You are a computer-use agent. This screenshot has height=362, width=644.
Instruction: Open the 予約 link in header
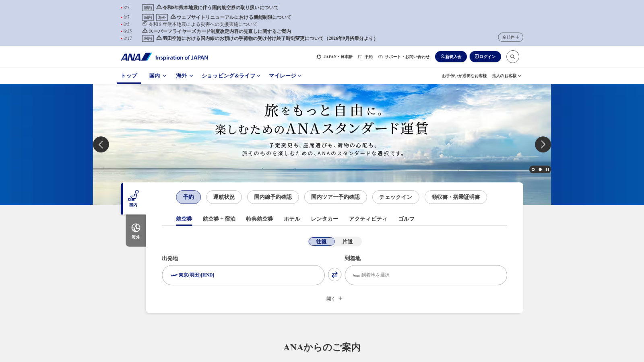365,57
